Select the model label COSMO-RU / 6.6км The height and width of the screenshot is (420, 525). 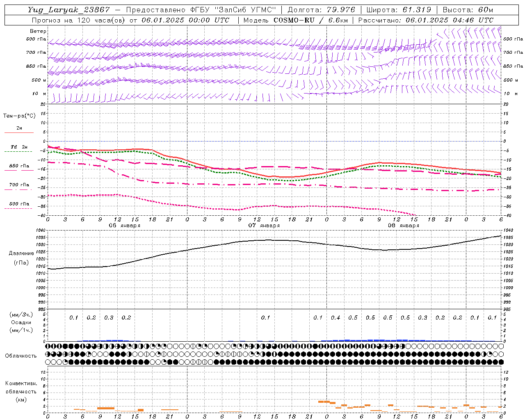310,20
